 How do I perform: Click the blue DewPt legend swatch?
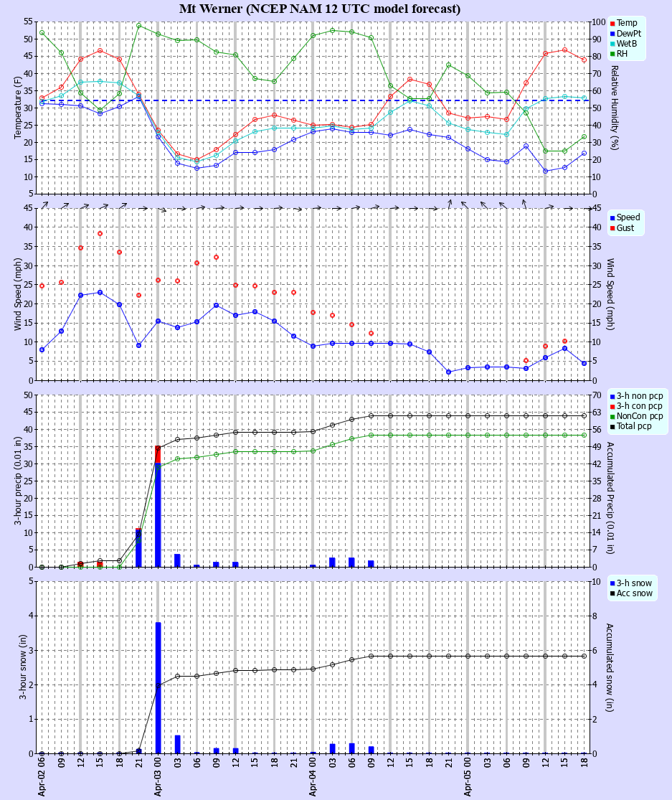coord(613,34)
